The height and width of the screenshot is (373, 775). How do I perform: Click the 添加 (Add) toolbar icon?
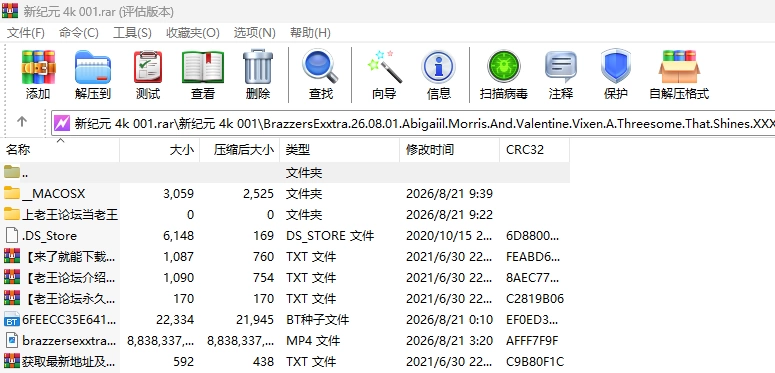tap(38, 74)
